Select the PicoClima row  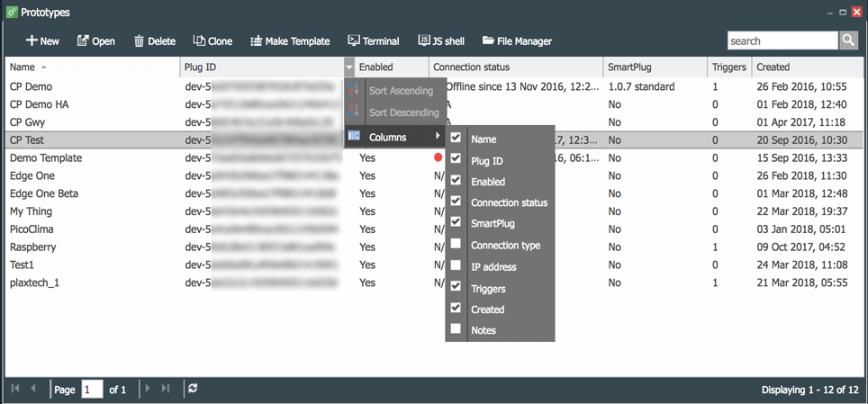point(433,229)
